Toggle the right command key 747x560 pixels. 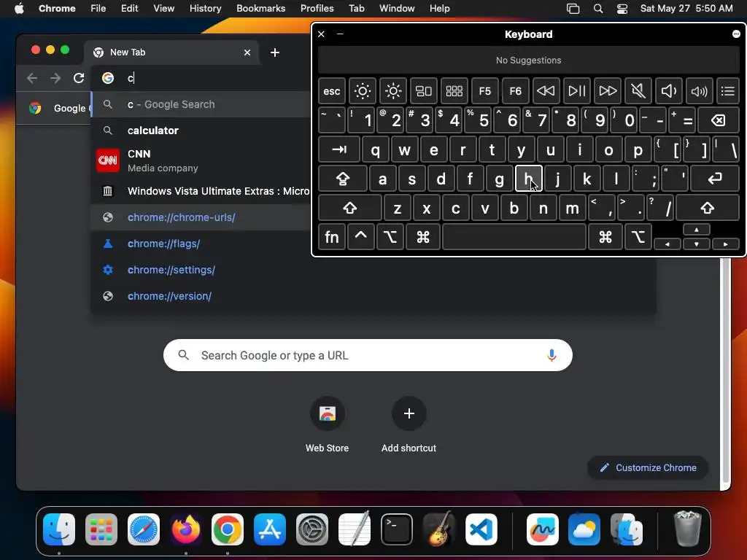coord(605,237)
